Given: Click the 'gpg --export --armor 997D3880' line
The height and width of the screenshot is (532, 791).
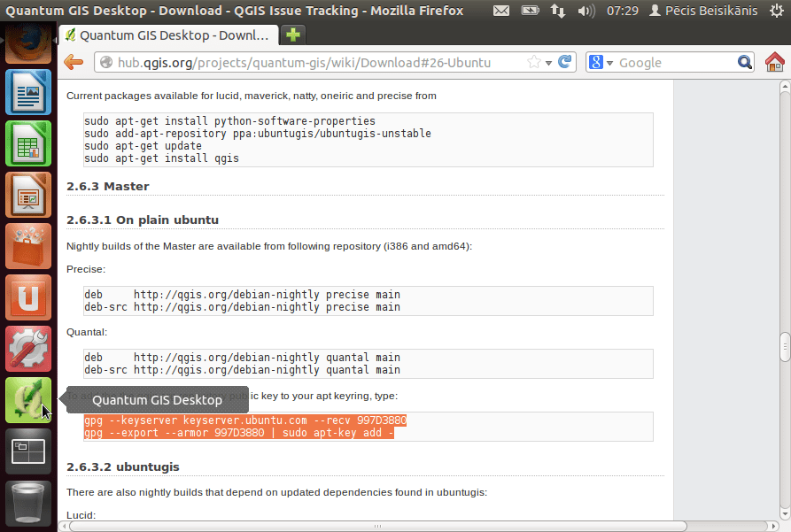Looking at the screenshot, I should point(239,433).
